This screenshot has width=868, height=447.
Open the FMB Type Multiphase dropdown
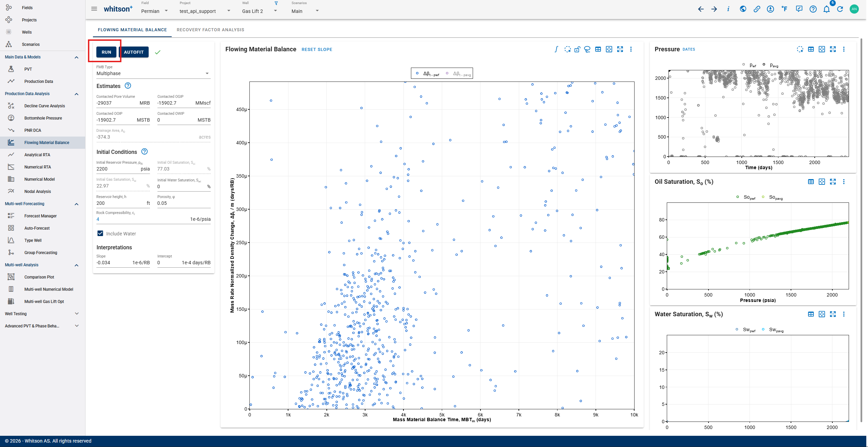[x=153, y=73]
